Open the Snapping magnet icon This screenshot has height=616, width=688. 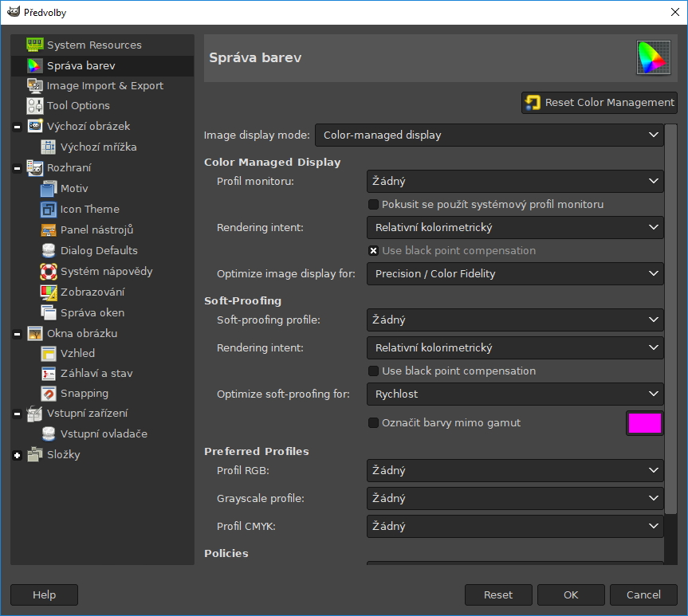tap(49, 393)
